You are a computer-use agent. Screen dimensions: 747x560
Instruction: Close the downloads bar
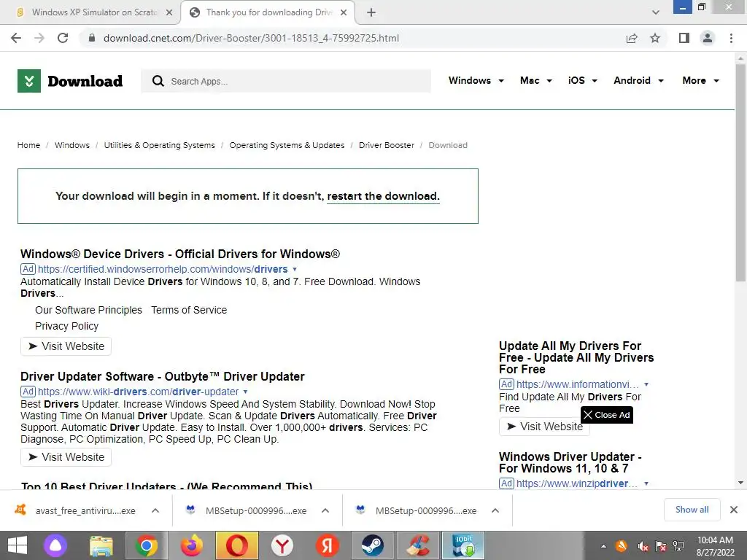734,510
